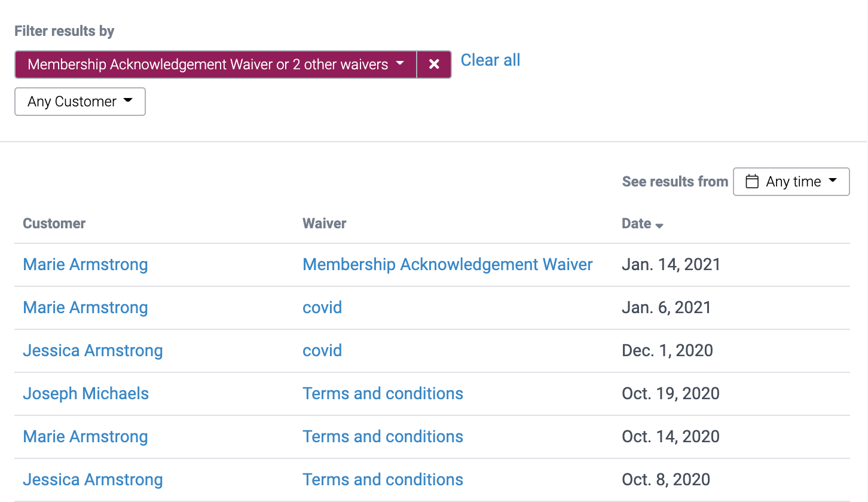Viewport: 868px width, 502px height.
Task: Open Jessica Armstrong's profile from the Dec. 1 row
Action: point(93,351)
